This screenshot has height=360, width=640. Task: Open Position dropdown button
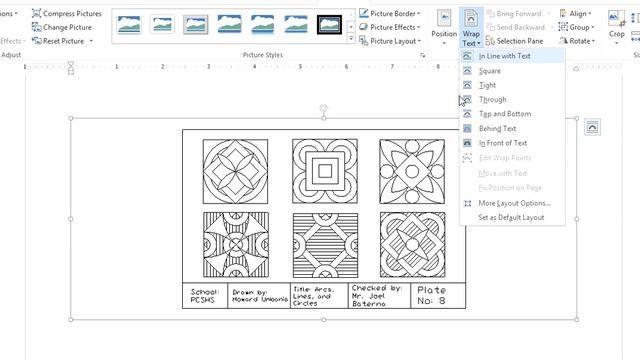coord(444,27)
